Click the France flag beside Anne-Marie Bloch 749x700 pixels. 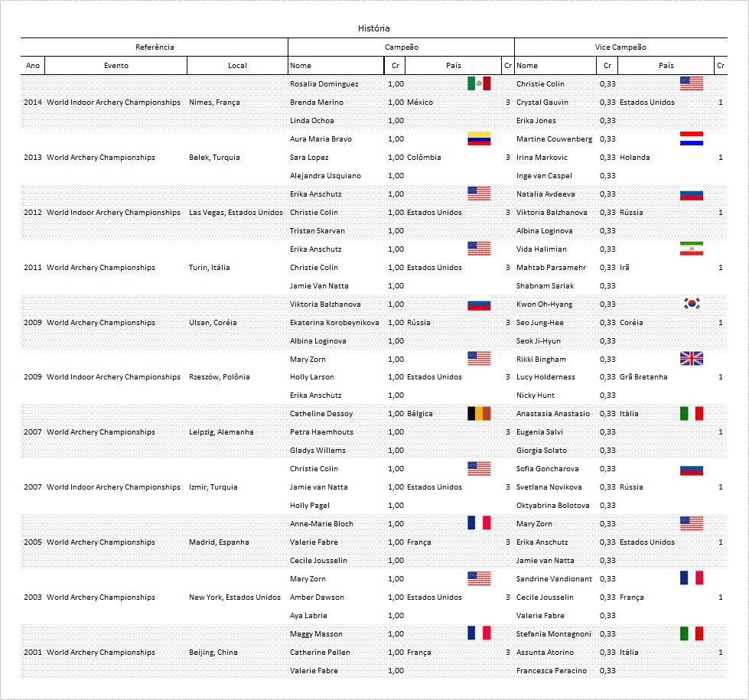(479, 523)
